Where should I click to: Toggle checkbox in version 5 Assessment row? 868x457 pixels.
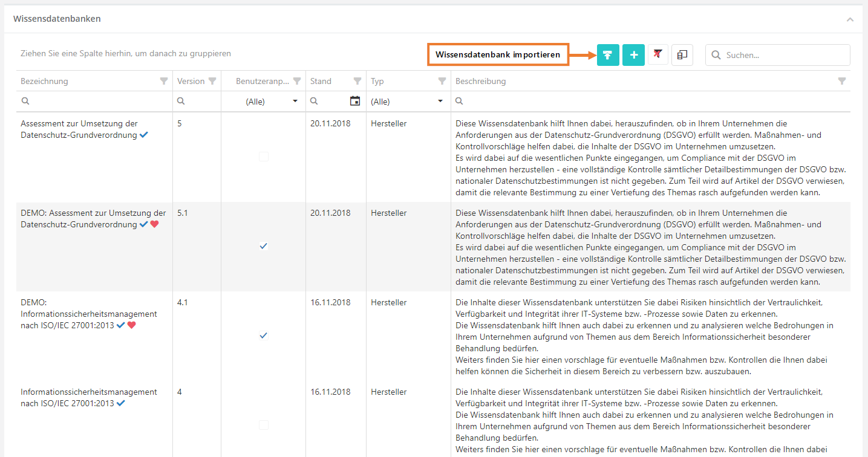264,157
